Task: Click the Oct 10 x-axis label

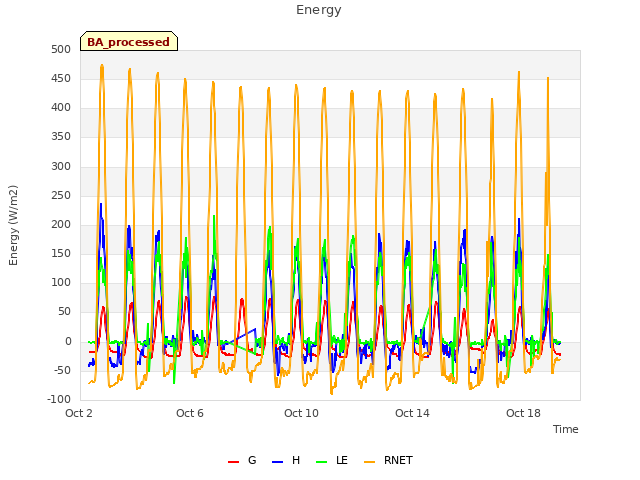Action: (301, 413)
